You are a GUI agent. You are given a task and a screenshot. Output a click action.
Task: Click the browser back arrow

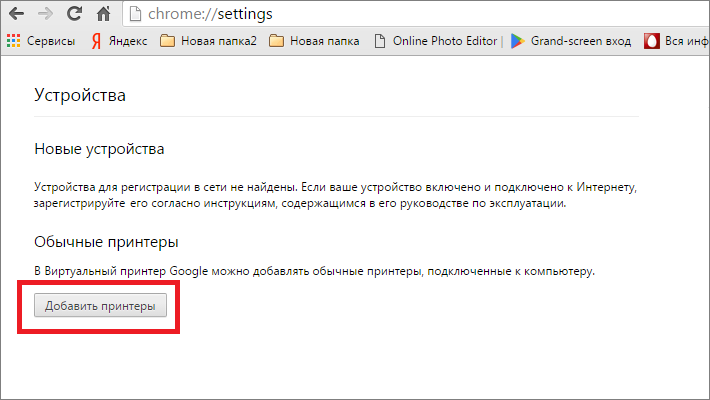[17, 15]
